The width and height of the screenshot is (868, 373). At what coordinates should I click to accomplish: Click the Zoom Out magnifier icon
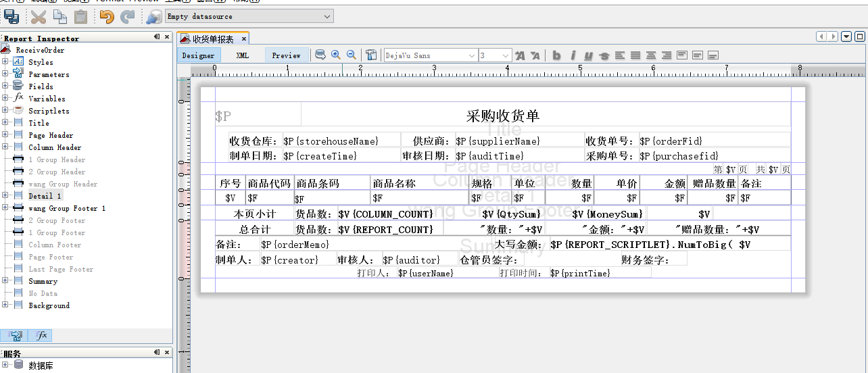[352, 55]
